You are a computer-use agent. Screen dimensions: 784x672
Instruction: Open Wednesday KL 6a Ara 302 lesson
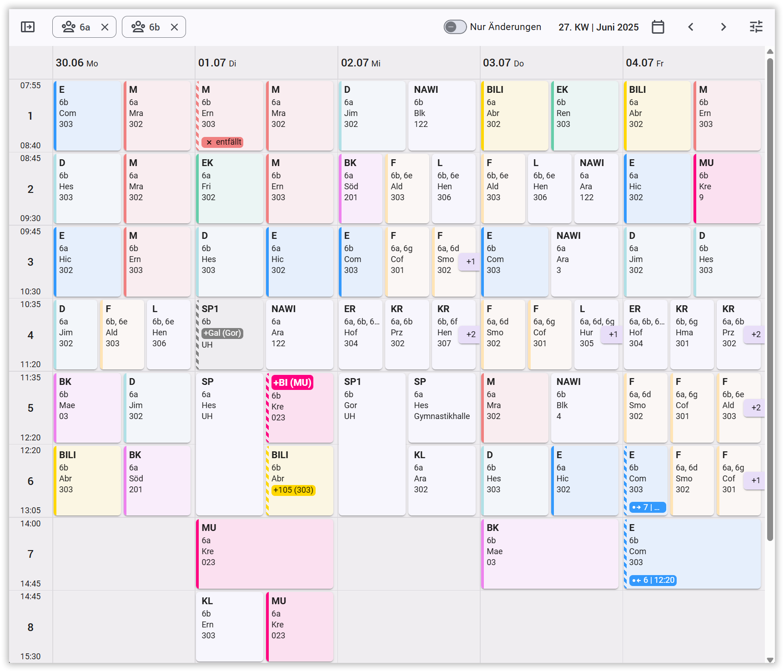tap(442, 480)
